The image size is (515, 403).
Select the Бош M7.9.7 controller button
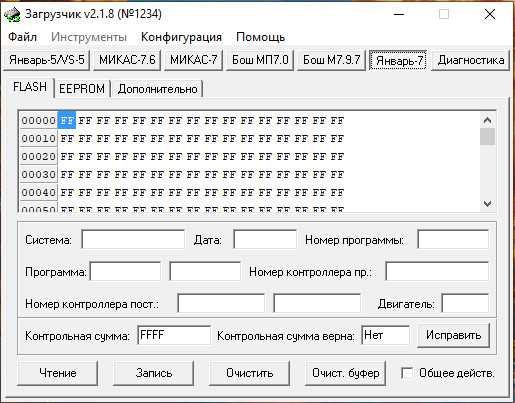coord(331,60)
